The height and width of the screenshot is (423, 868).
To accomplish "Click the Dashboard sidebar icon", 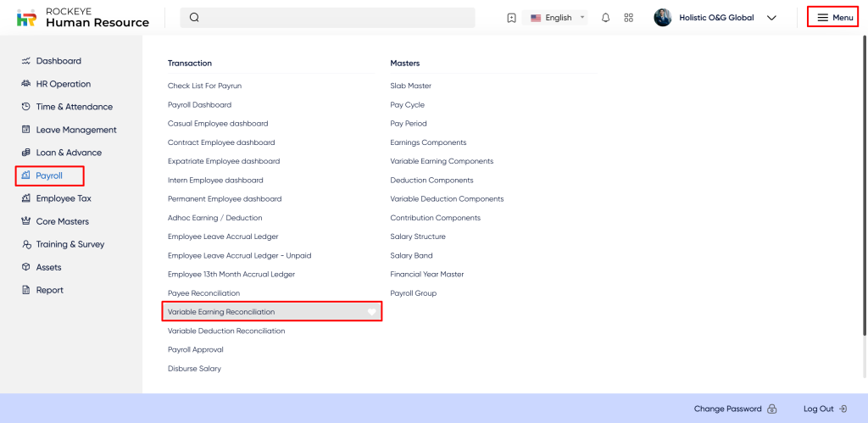I will pos(26,61).
